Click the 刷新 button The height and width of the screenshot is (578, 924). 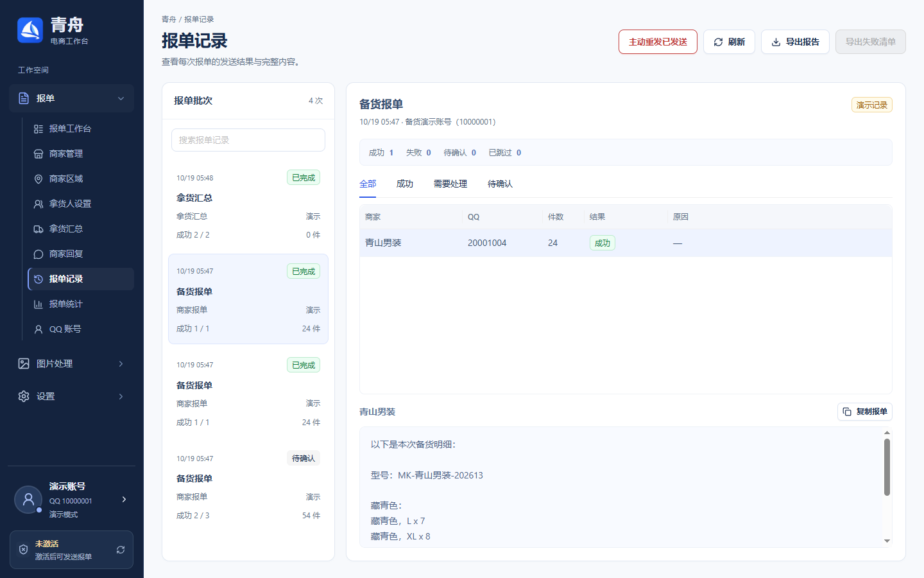729,42
